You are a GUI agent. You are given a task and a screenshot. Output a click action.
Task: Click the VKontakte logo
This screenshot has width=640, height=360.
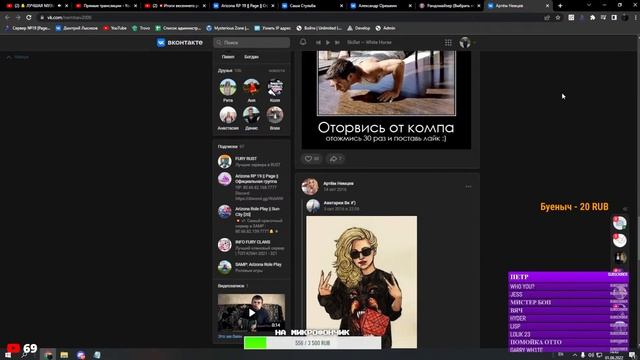(180, 42)
